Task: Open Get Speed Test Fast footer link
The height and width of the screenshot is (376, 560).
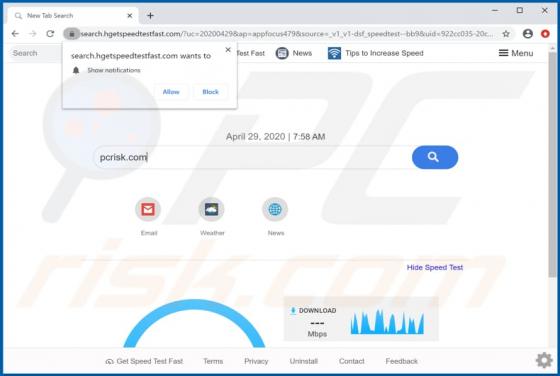Action: click(x=144, y=361)
